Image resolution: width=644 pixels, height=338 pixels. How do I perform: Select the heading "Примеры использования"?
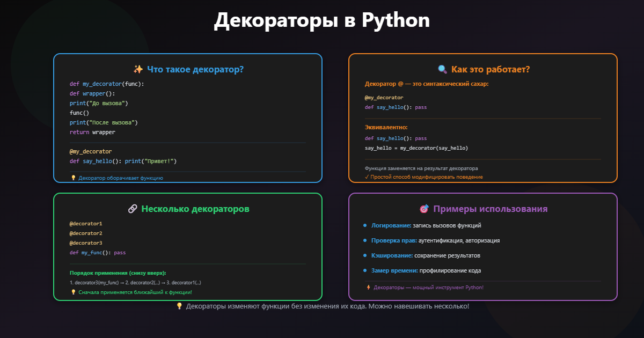point(491,209)
